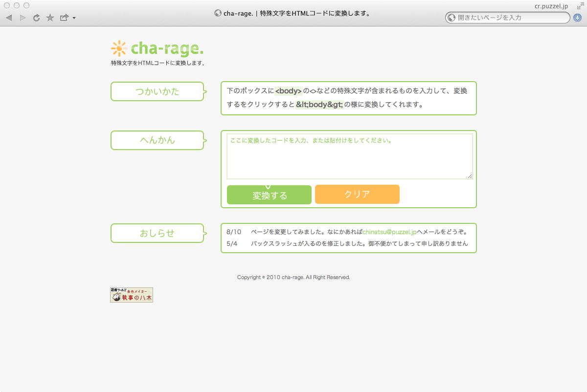Click the globe icon in address field
This screenshot has width=587, height=392.
tap(452, 18)
